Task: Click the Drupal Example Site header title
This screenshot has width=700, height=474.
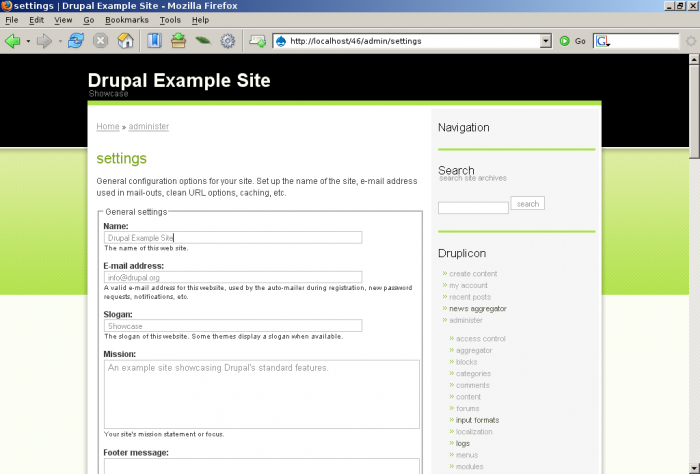Action: [x=179, y=80]
